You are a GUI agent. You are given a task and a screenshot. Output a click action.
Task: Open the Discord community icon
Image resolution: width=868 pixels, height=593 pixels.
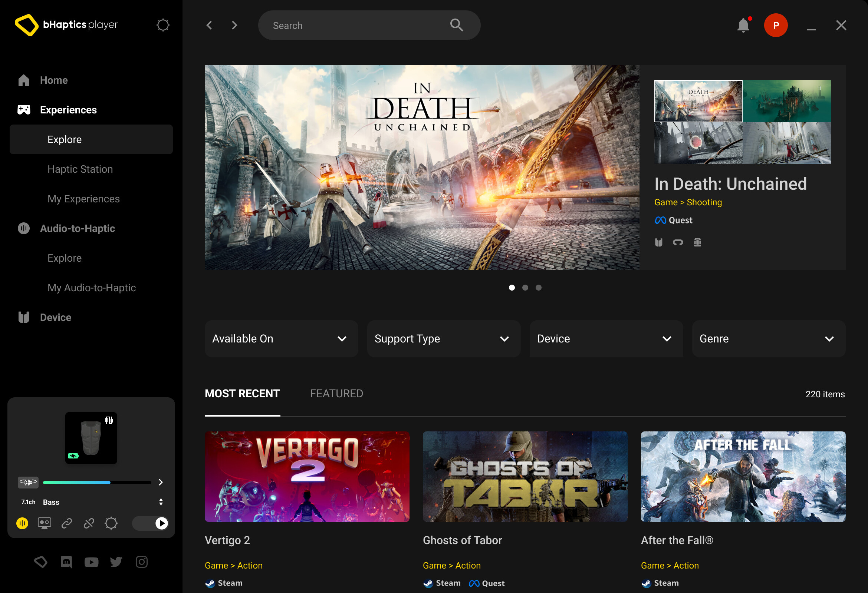click(66, 561)
